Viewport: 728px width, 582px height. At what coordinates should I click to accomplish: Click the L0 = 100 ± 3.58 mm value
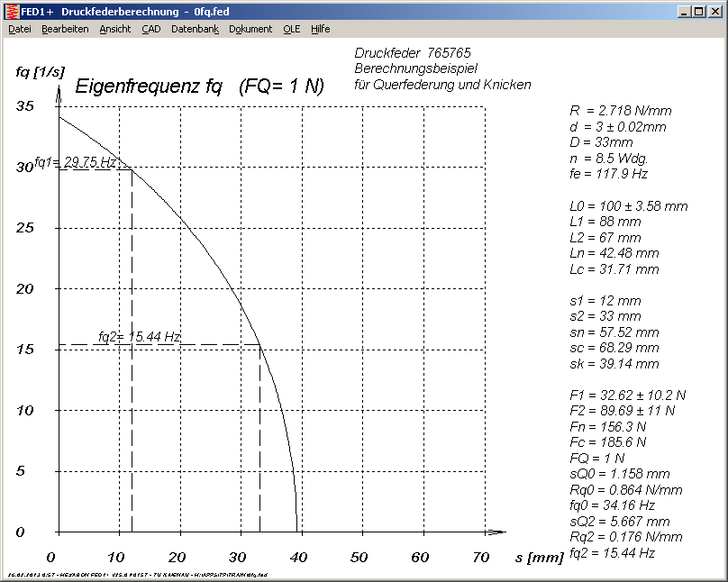tap(629, 205)
